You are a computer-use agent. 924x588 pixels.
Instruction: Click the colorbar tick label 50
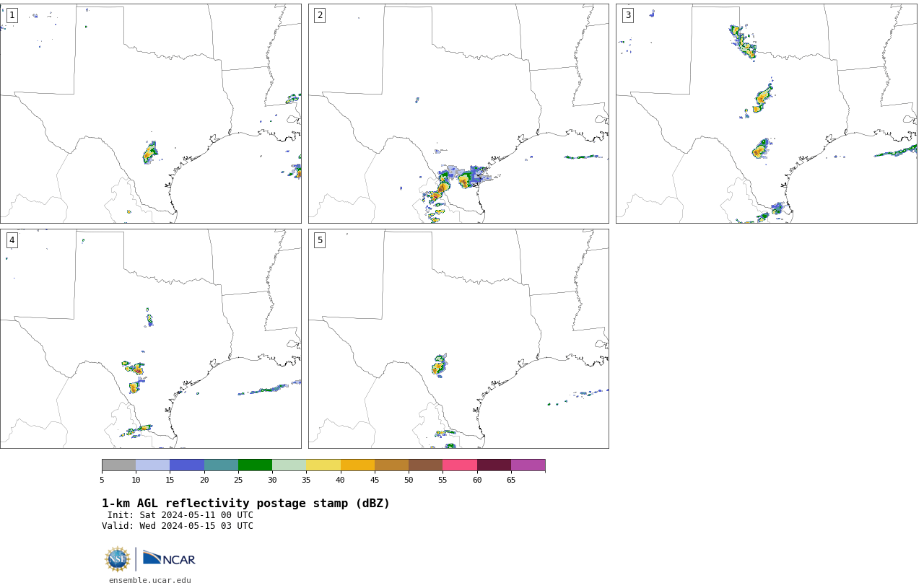pos(409,480)
